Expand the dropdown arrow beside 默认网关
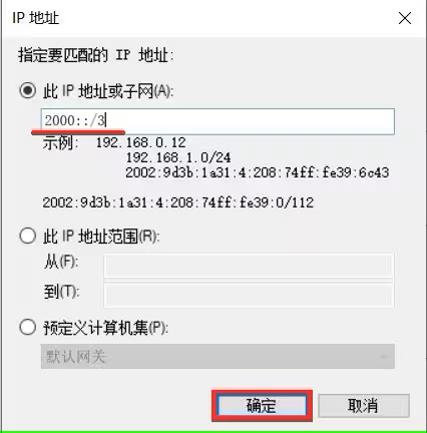This screenshot has height=433, width=427. pyautogui.click(x=384, y=356)
